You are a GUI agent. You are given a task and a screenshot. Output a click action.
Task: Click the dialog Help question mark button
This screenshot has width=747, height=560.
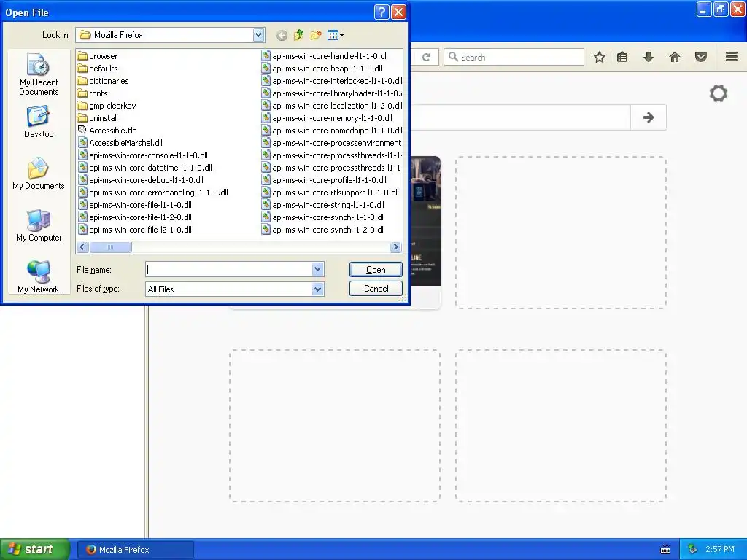(382, 12)
